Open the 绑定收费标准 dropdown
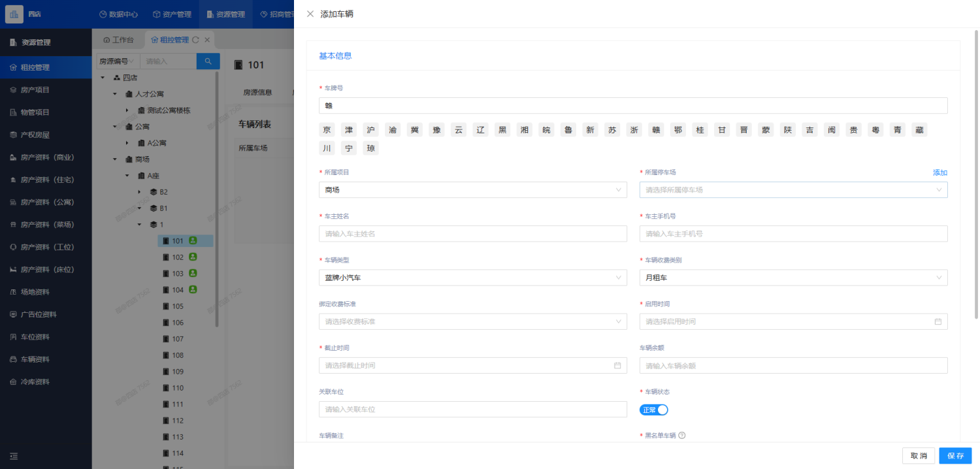The width and height of the screenshot is (980, 469). tap(473, 321)
